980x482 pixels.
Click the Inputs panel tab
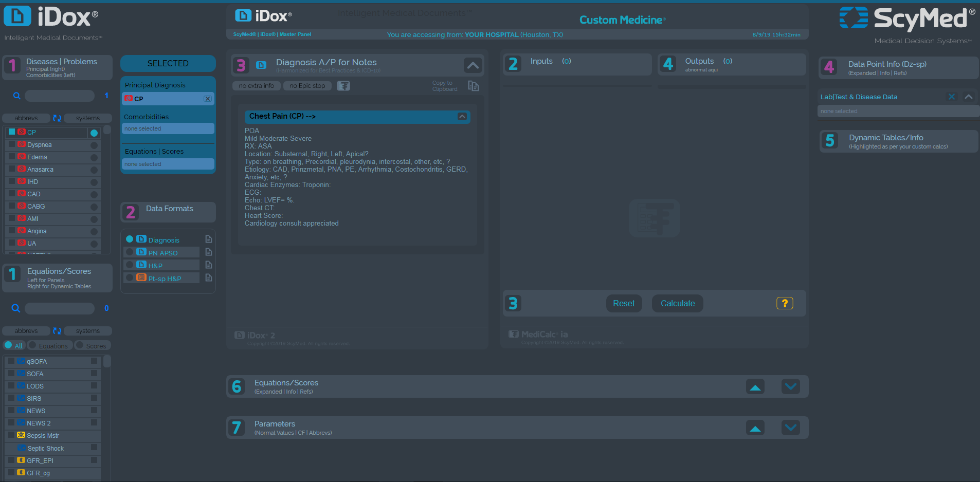coord(577,64)
